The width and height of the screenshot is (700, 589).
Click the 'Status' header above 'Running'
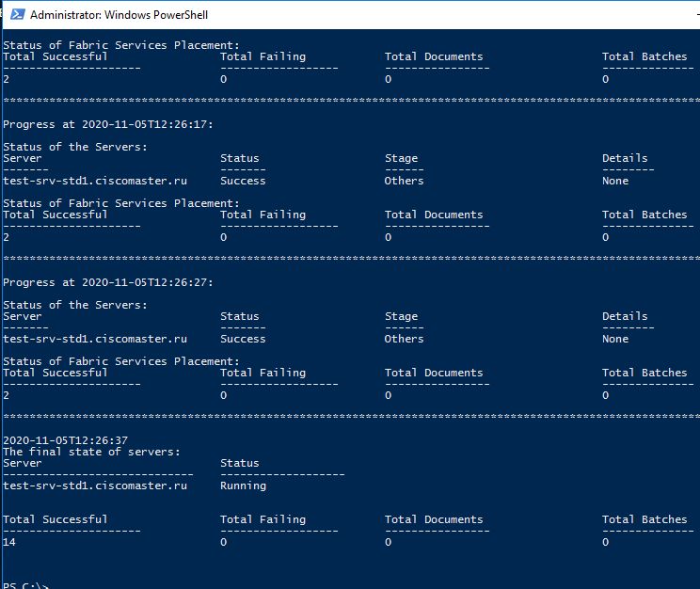point(240,463)
